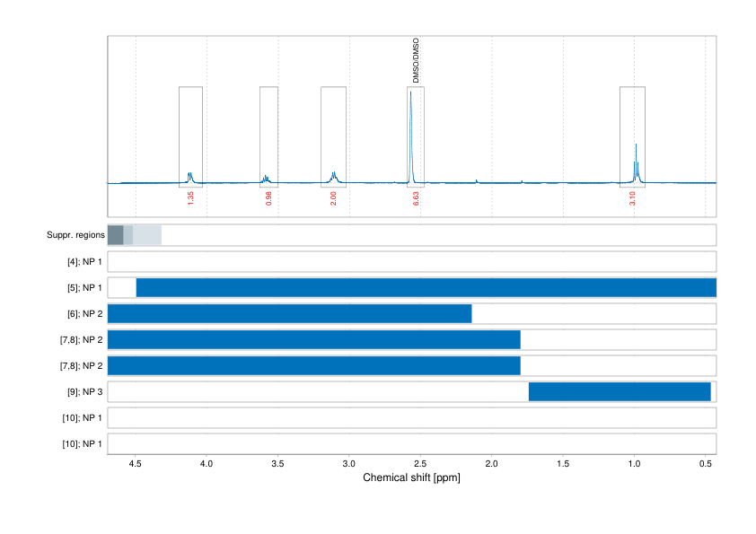
Task: Click the gray suppressed region swatch
Action: [117, 234]
